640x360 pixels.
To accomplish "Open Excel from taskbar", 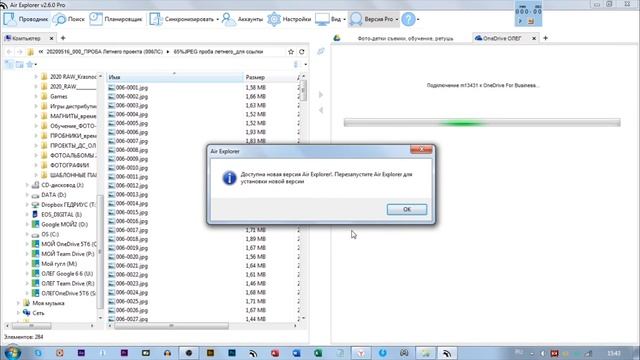I will (x=318, y=353).
